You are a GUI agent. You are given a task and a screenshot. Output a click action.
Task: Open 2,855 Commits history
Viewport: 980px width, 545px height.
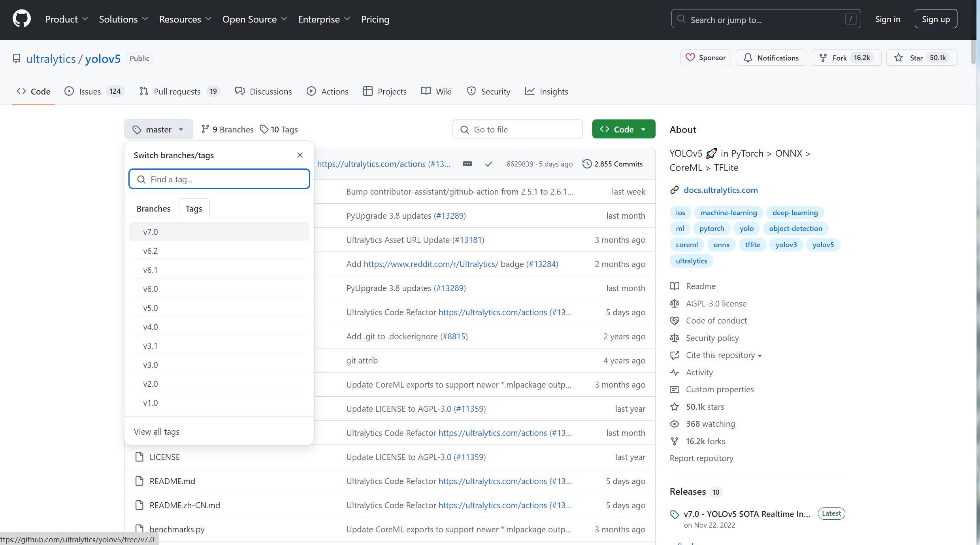click(x=612, y=164)
